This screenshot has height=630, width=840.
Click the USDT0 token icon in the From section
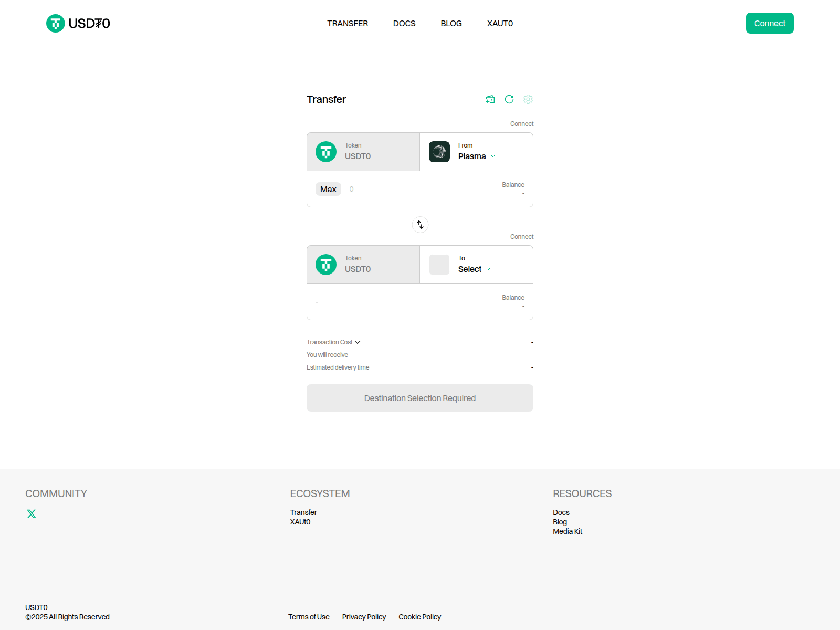pos(326,152)
